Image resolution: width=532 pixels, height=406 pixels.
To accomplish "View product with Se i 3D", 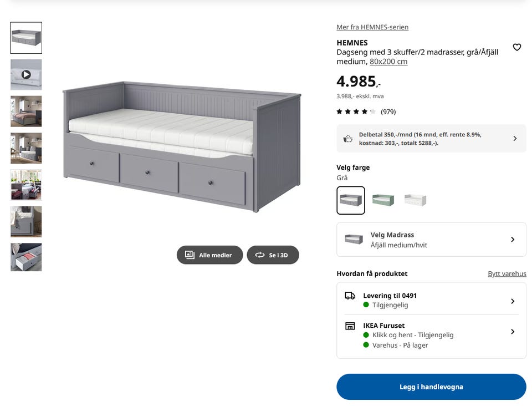I will click(x=273, y=255).
